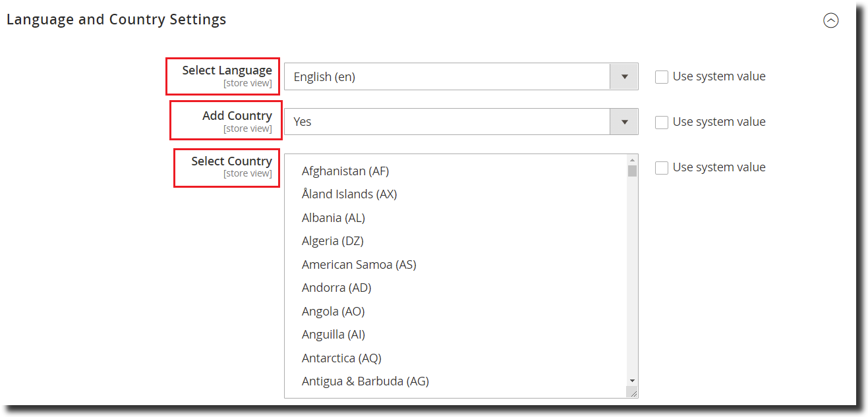
Task: Select Angola (AO) in the list
Action: point(333,312)
